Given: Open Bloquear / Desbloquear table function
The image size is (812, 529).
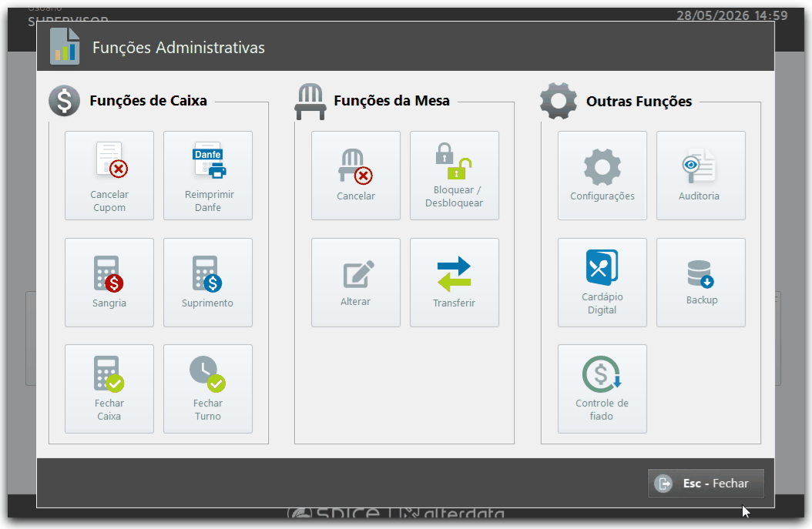Looking at the screenshot, I should 455,176.
